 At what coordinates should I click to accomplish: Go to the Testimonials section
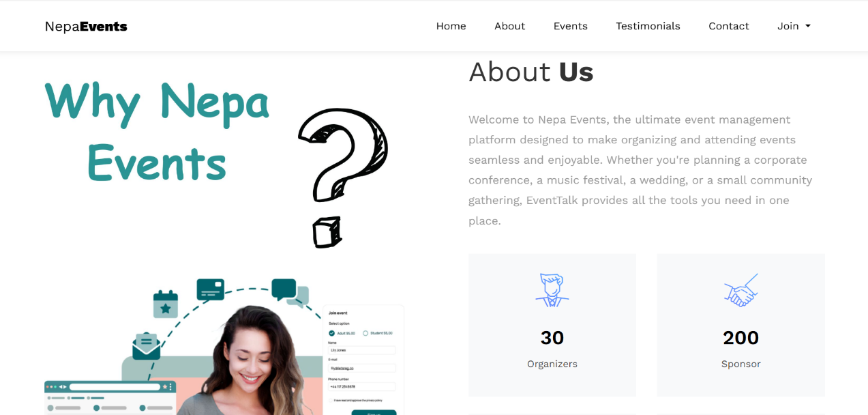click(648, 26)
